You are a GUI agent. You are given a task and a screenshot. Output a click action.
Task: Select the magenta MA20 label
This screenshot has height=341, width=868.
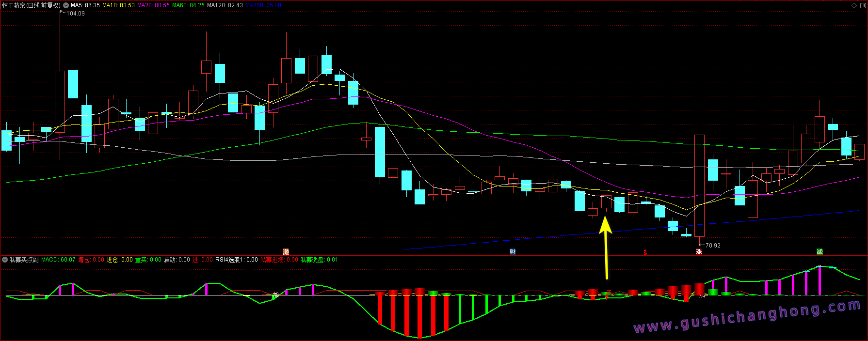click(x=153, y=5)
